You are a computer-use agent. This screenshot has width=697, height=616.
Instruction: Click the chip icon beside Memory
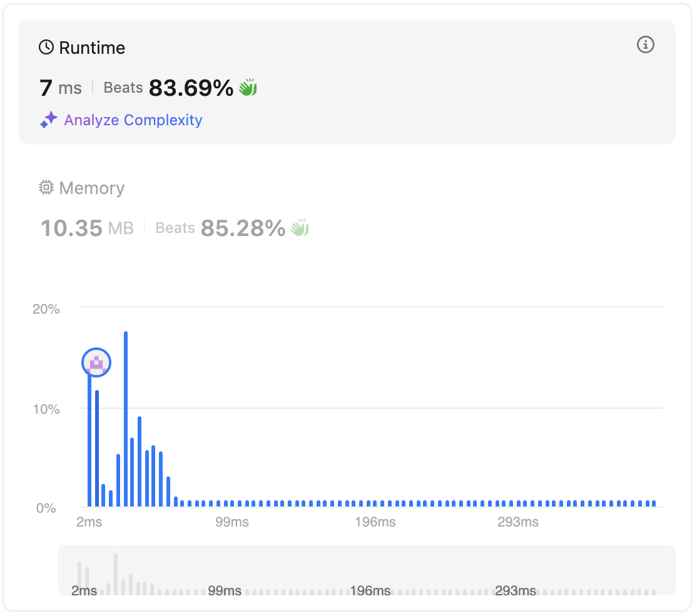pos(46,188)
